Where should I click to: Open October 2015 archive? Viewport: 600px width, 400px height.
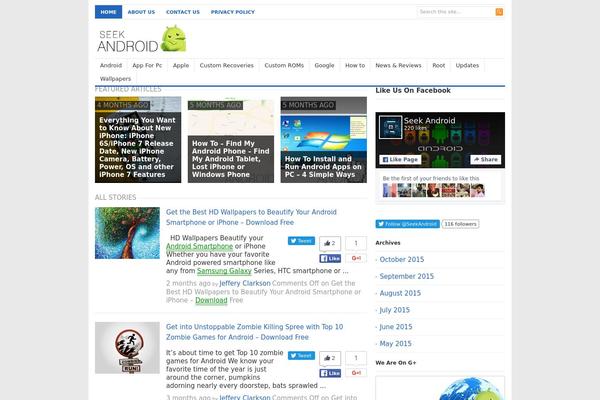(402, 260)
